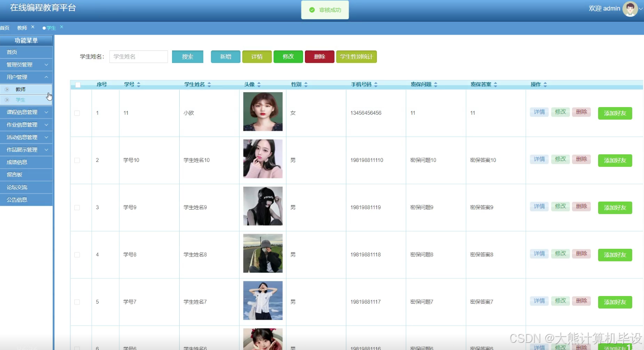This screenshot has width=644, height=350.
Task: Toggle the select-all checkbox in table header
Action: (x=78, y=85)
